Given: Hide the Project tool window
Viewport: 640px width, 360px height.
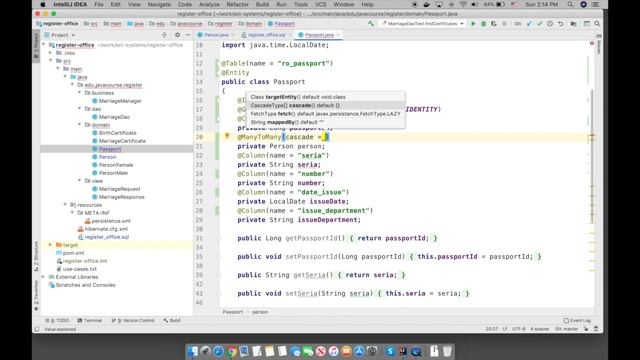Looking at the screenshot, I should pos(188,35).
